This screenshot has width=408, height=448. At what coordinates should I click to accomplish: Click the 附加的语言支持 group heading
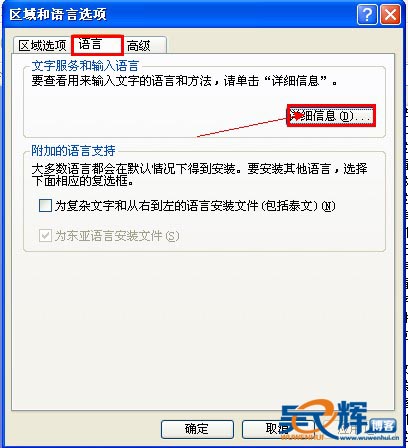[x=73, y=151]
